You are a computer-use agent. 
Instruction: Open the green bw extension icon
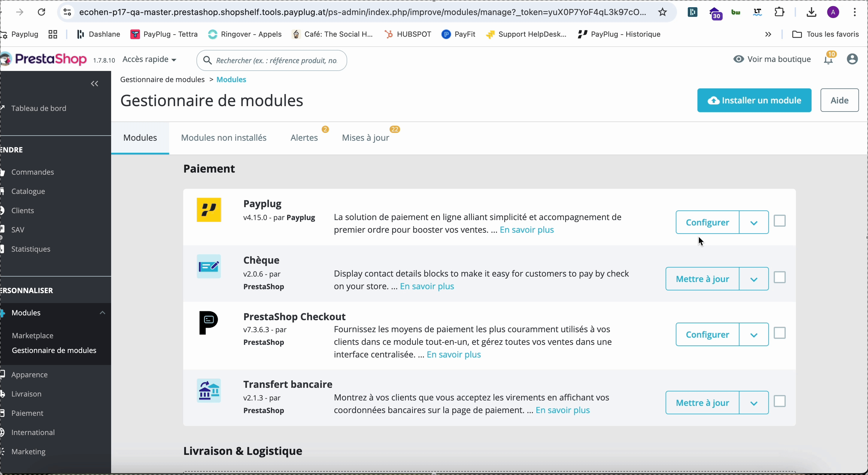click(736, 13)
